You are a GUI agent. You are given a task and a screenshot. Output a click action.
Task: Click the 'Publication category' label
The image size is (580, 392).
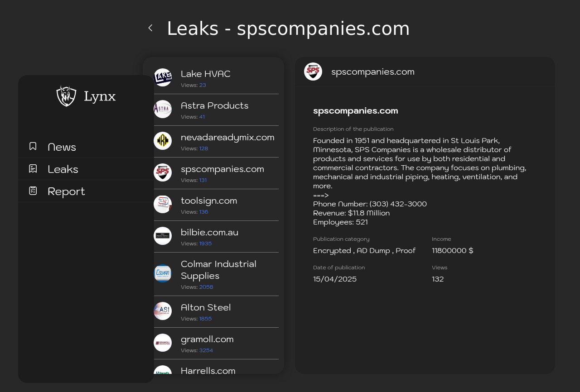341,239
